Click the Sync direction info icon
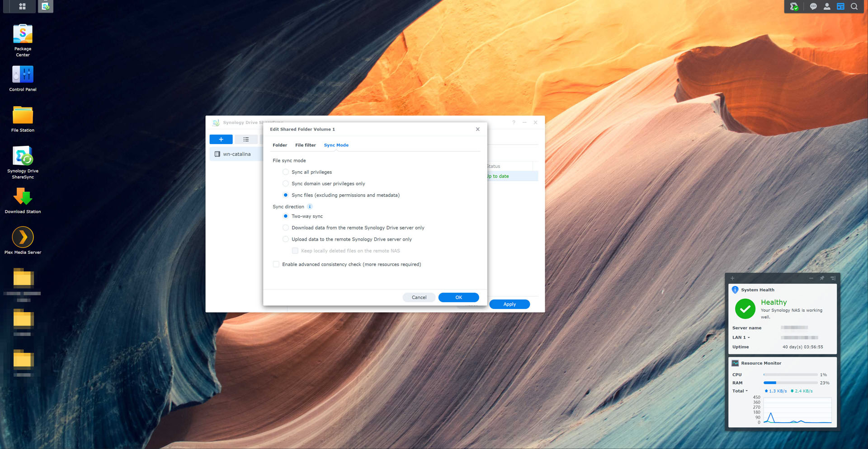This screenshot has width=868, height=449. [310, 206]
